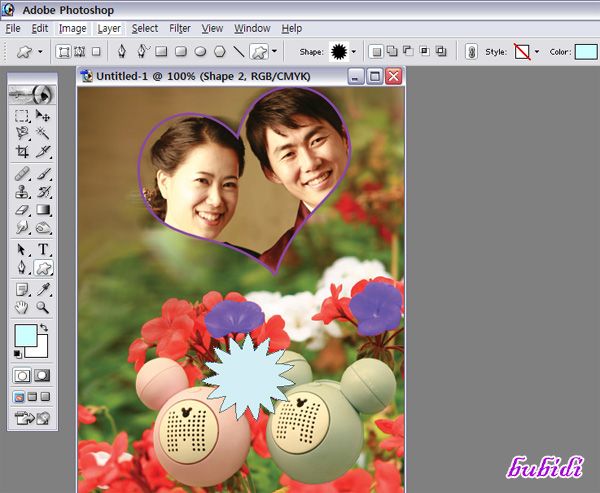Viewport: 600px width, 493px height.
Task: Select the Zoom magnifier tool
Action: point(42,307)
